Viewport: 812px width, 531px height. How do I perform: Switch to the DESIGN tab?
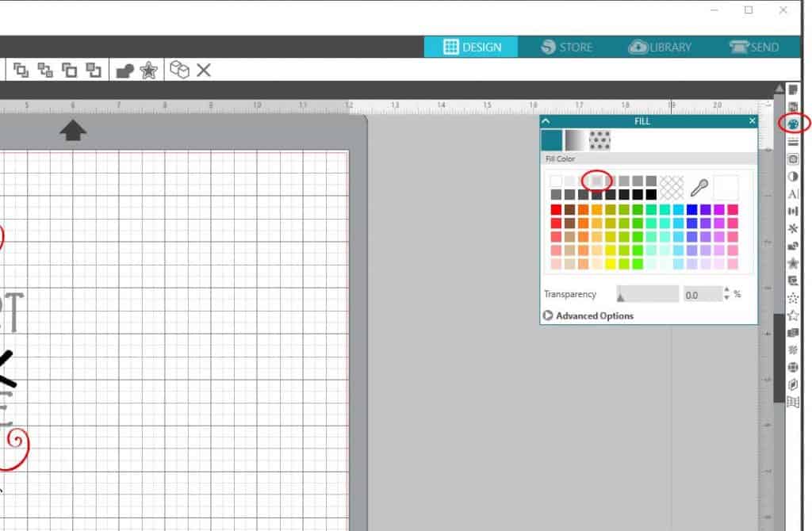coord(471,47)
